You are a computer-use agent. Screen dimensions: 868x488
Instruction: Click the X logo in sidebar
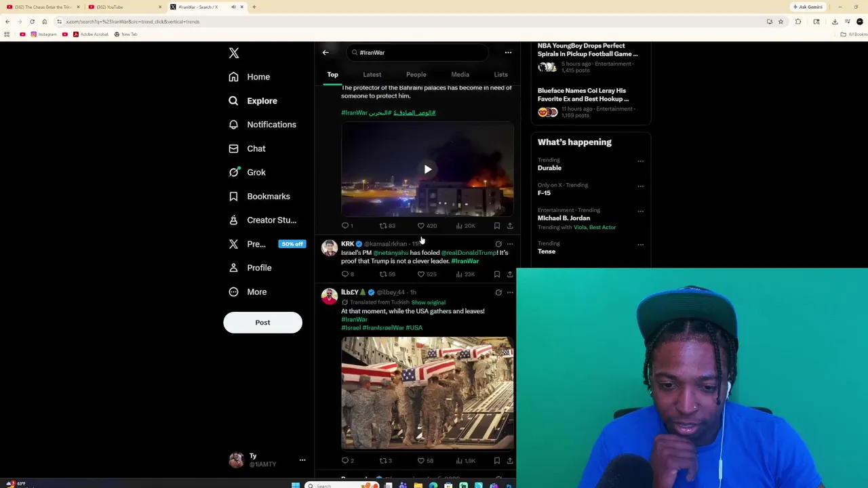(234, 53)
